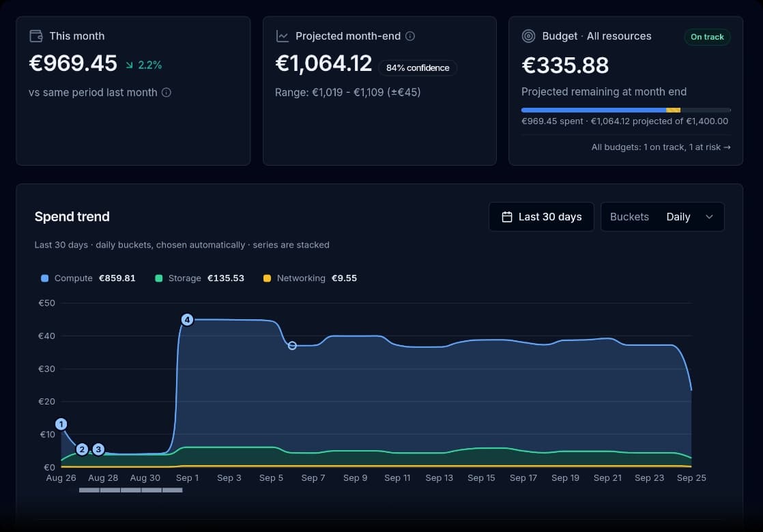The height and width of the screenshot is (532, 763).
Task: Click the Projected remaining at month end text
Action: tap(604, 92)
